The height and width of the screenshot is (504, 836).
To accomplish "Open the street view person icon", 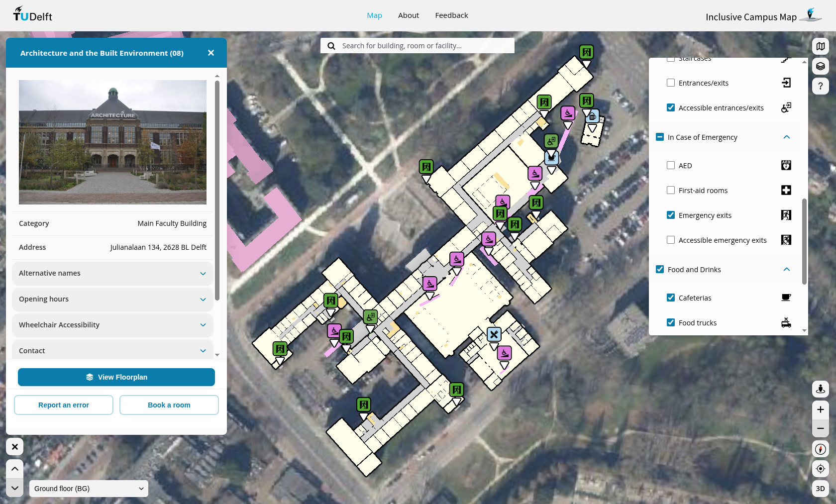I will click(x=820, y=389).
